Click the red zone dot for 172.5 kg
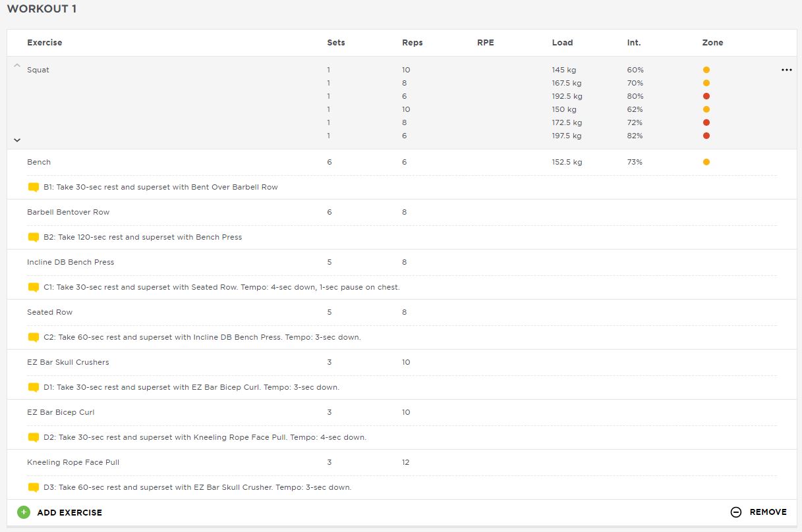The image size is (802, 532). tap(706, 122)
